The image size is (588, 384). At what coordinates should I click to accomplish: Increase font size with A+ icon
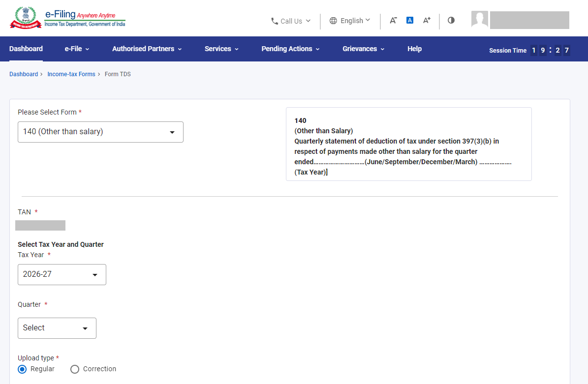click(x=427, y=20)
